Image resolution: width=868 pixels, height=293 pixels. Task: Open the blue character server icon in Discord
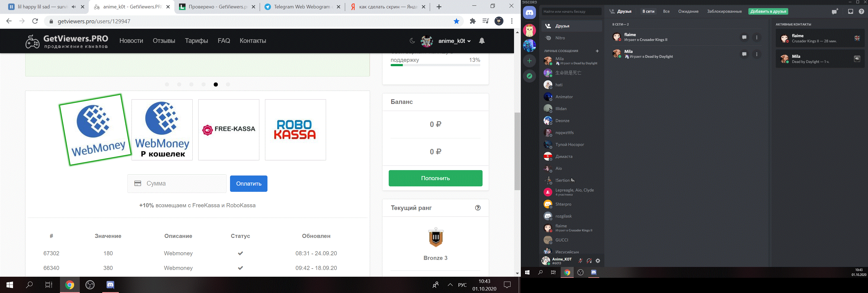click(x=529, y=46)
